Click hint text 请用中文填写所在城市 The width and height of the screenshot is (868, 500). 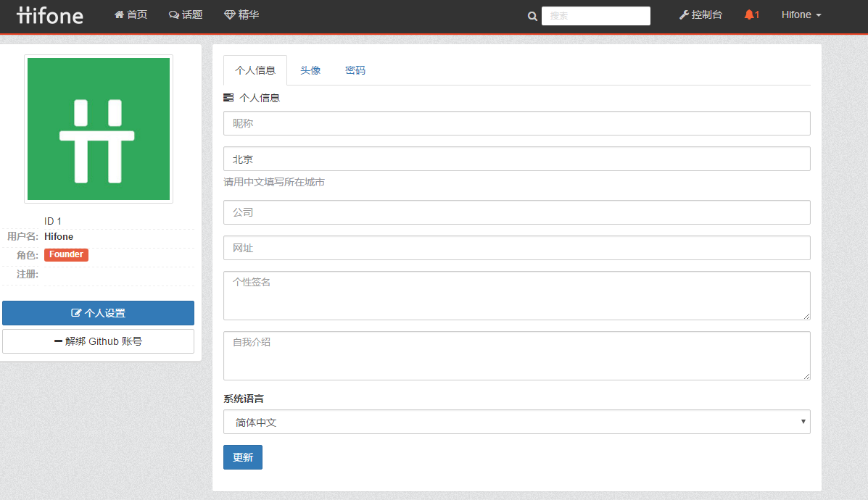pos(274,182)
